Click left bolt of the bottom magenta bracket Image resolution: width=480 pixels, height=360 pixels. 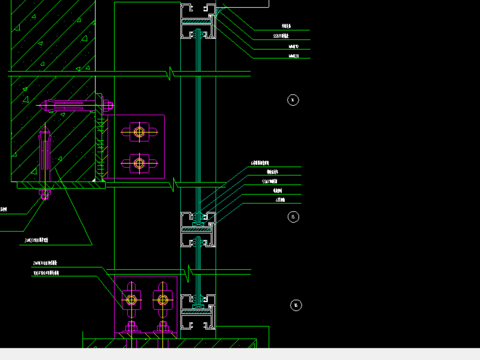pyautogui.click(x=131, y=300)
